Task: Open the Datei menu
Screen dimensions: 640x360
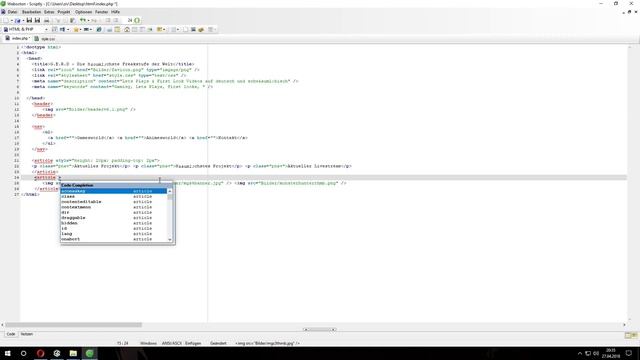Action: point(12,12)
